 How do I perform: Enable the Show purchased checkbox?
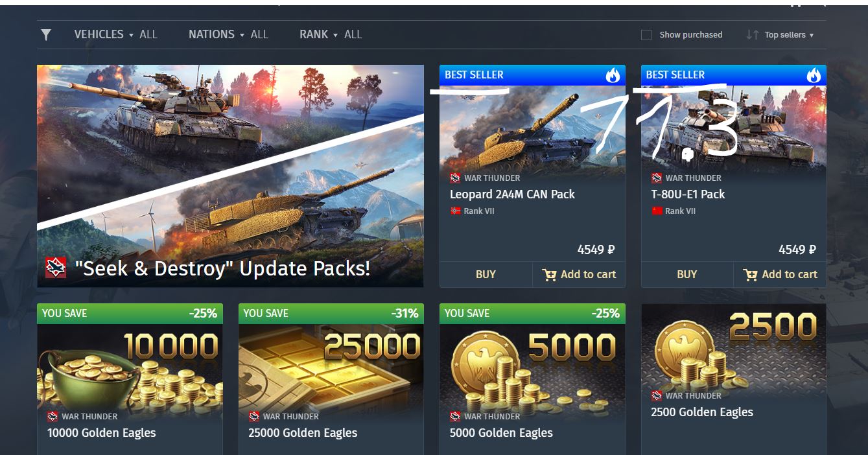click(646, 35)
